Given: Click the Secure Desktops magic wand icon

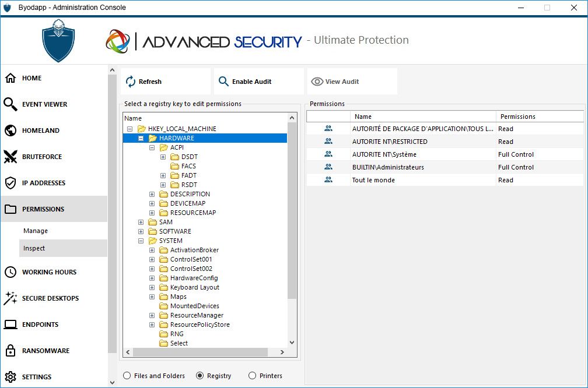Looking at the screenshot, I should pyautogui.click(x=10, y=298).
